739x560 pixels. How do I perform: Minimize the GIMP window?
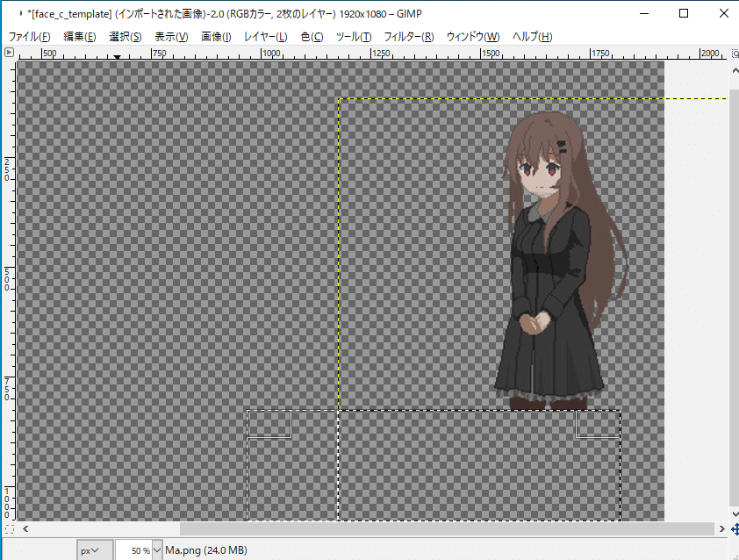pos(644,13)
